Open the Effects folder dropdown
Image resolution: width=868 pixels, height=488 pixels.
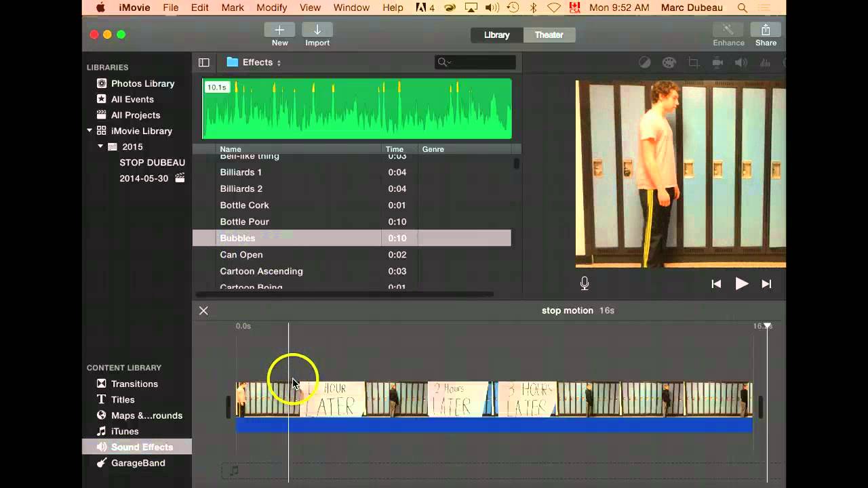tap(254, 62)
